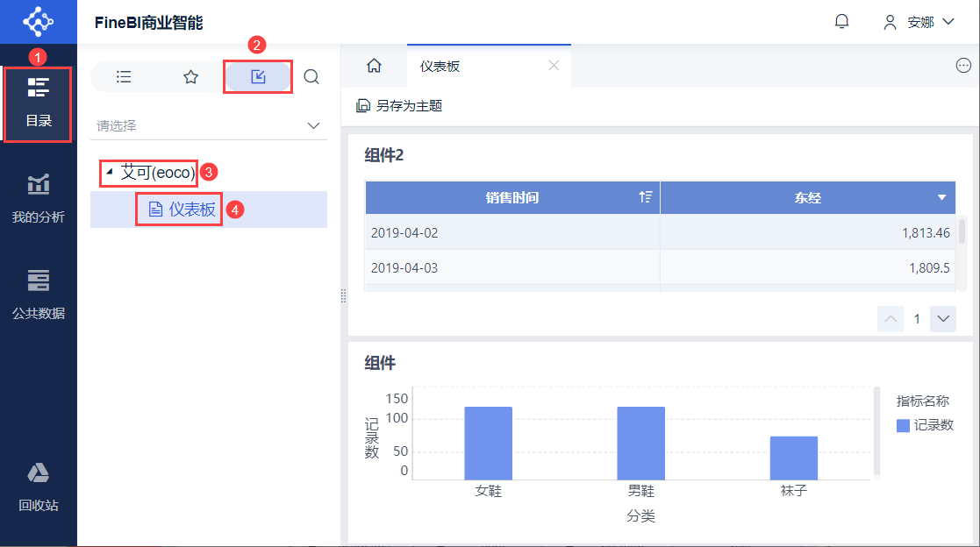Screen dimensions: 980x547
Task: Close the 仪表板 tab
Action: click(554, 66)
